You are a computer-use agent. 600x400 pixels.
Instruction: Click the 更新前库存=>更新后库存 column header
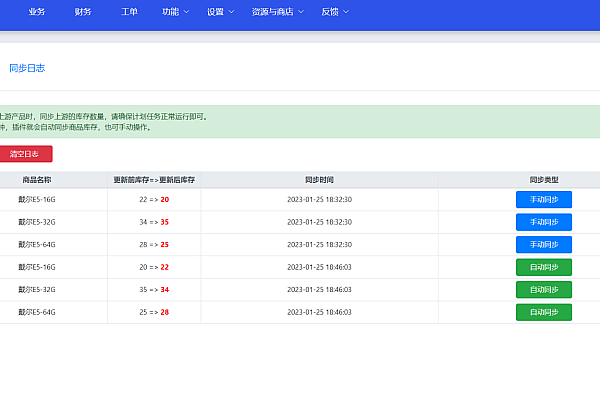[x=154, y=180]
